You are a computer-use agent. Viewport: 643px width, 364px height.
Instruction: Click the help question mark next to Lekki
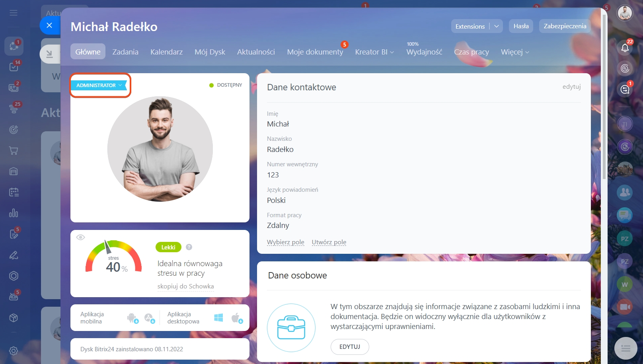(189, 247)
